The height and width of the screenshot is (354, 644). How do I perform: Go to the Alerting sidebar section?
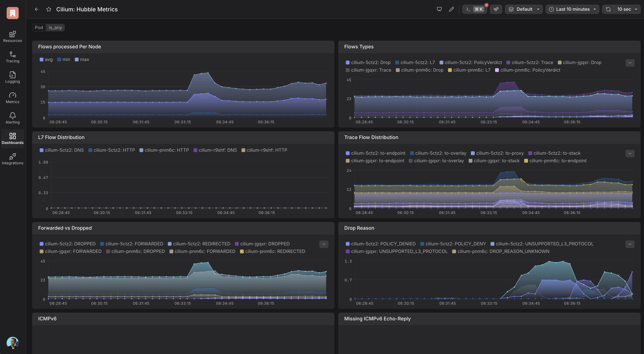coord(12,118)
